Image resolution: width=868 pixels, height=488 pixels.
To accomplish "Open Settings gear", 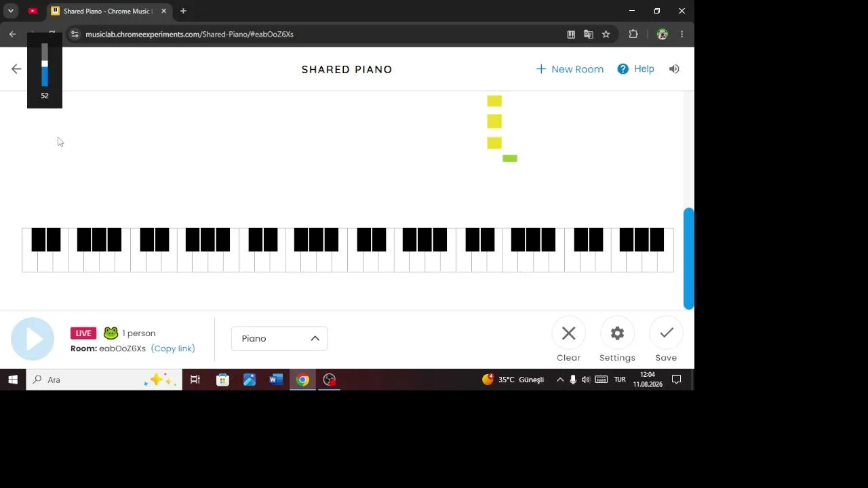I will (617, 333).
